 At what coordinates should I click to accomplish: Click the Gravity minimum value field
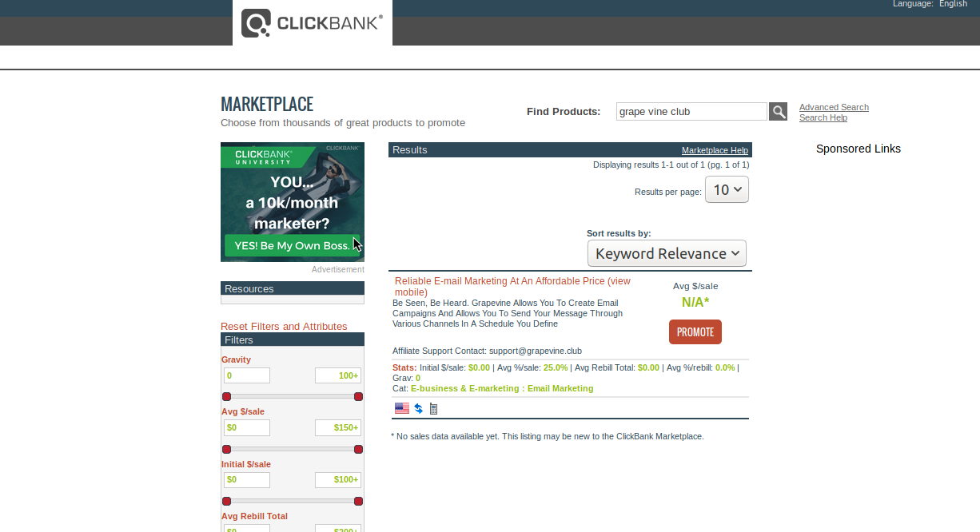pyautogui.click(x=246, y=375)
